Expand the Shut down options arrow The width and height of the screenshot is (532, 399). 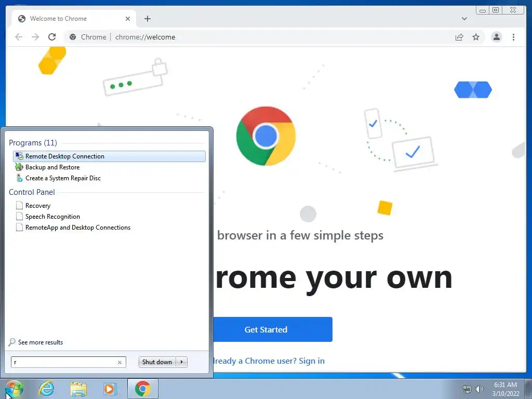(x=182, y=362)
